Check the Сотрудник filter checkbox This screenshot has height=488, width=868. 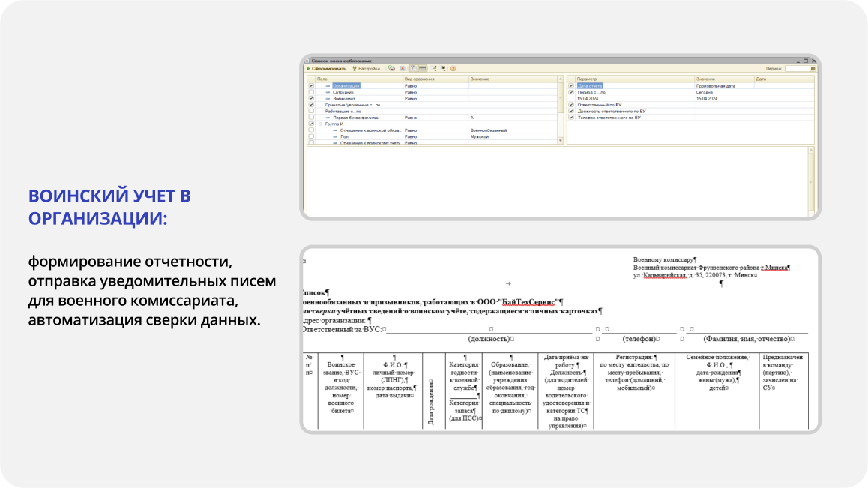coord(311,92)
